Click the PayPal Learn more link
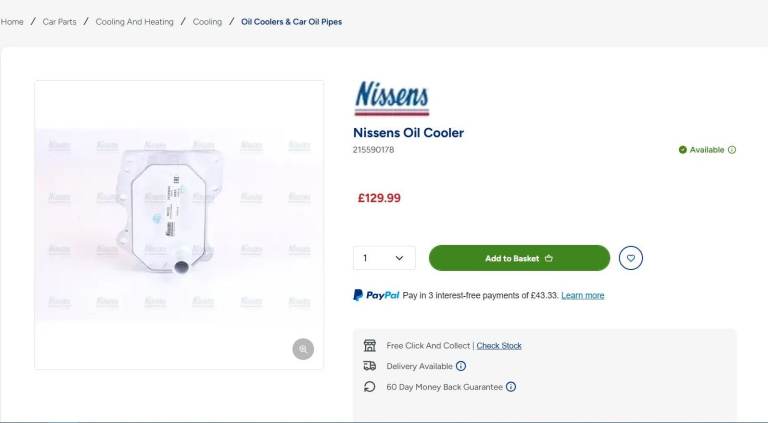 582,296
